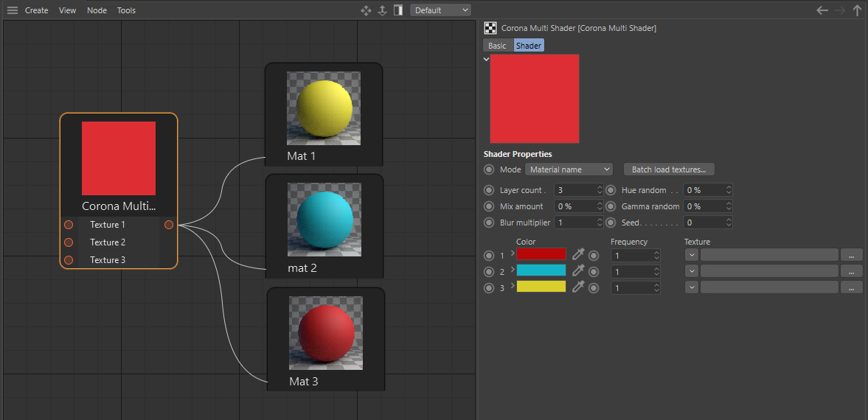868x420 pixels.
Task: Click the Texture 1 input port
Action: tap(69, 225)
